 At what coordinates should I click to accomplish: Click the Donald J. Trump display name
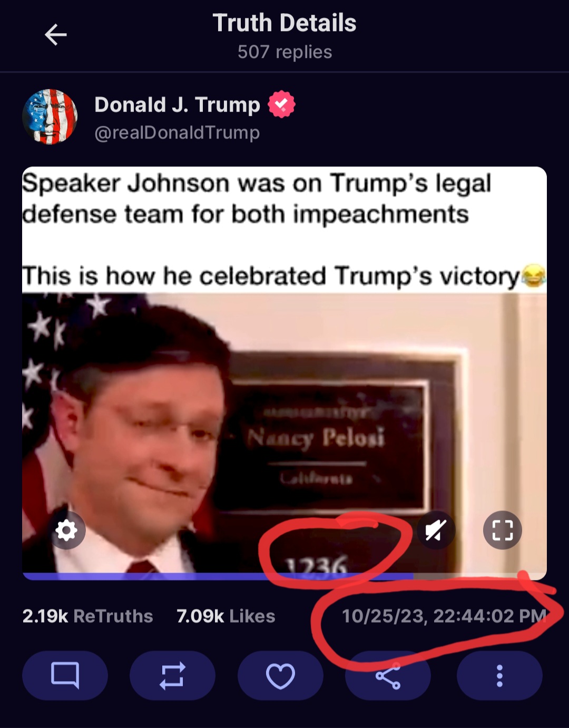point(177,104)
